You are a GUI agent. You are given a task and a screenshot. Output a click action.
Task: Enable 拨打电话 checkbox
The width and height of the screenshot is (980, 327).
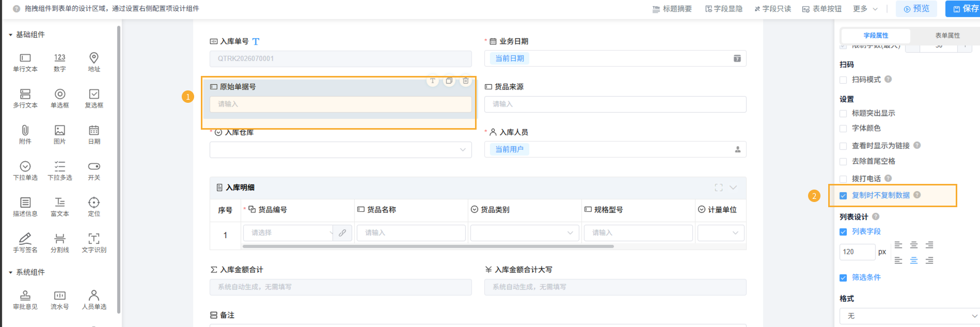(x=843, y=179)
